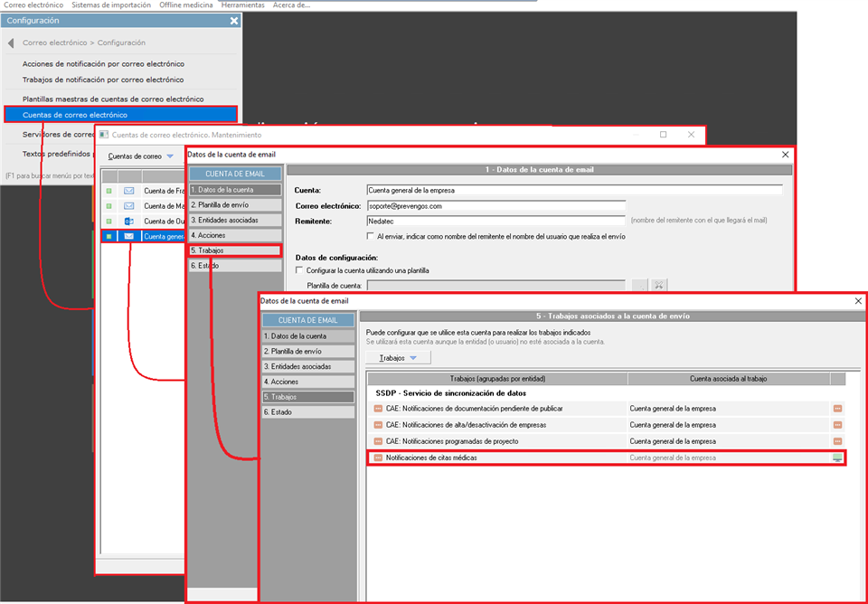
Task: Open browse button for Plantilla de cuenta
Action: click(x=639, y=286)
